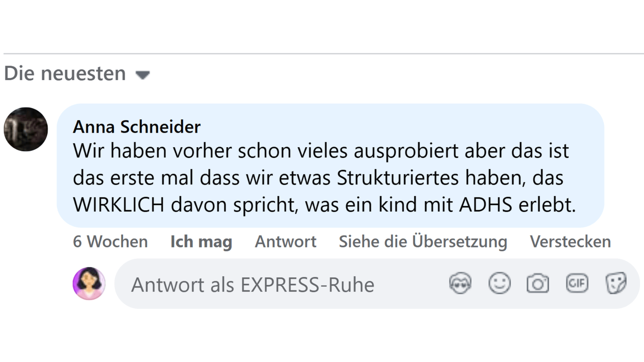
Task: Open the Die neuesten sorting dropdown
Action: pyautogui.click(x=65, y=74)
